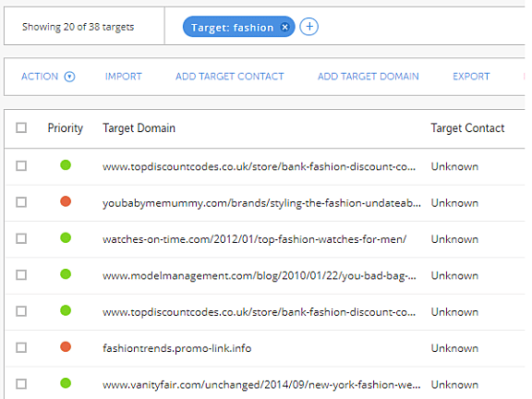
Task: Toggle the select-all checkbox in header
Action: [21, 127]
